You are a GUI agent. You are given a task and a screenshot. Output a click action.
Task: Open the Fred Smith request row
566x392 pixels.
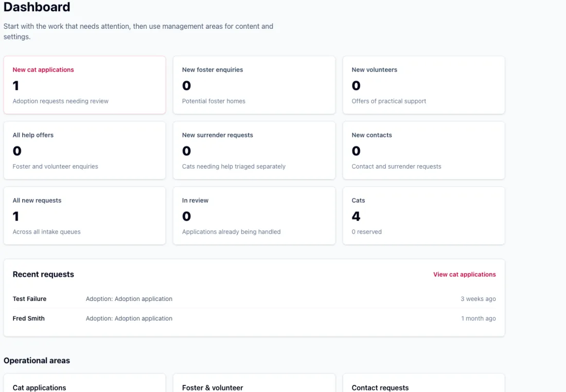(254, 318)
